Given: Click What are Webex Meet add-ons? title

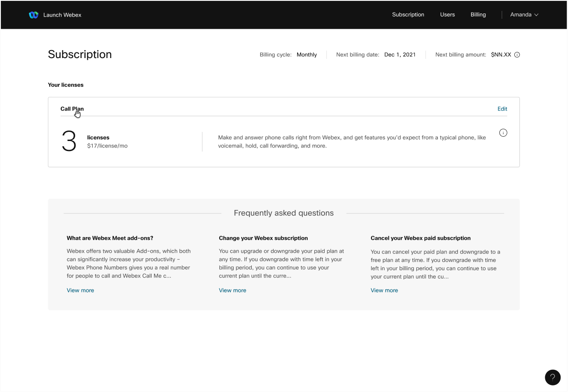Looking at the screenshot, I should click(x=110, y=238).
